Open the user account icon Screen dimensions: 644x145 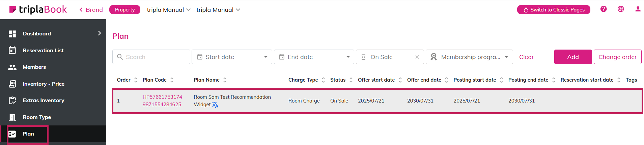point(638,9)
